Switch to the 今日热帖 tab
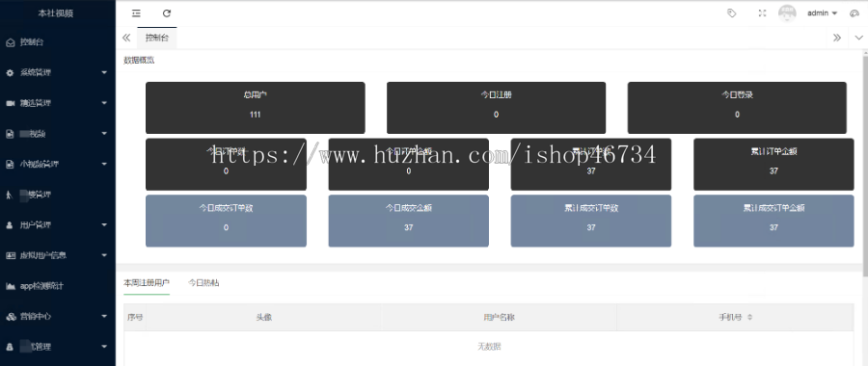The image size is (868, 366). coord(203,283)
